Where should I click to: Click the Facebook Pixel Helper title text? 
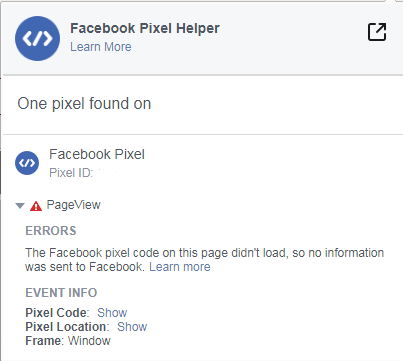pyautogui.click(x=145, y=28)
